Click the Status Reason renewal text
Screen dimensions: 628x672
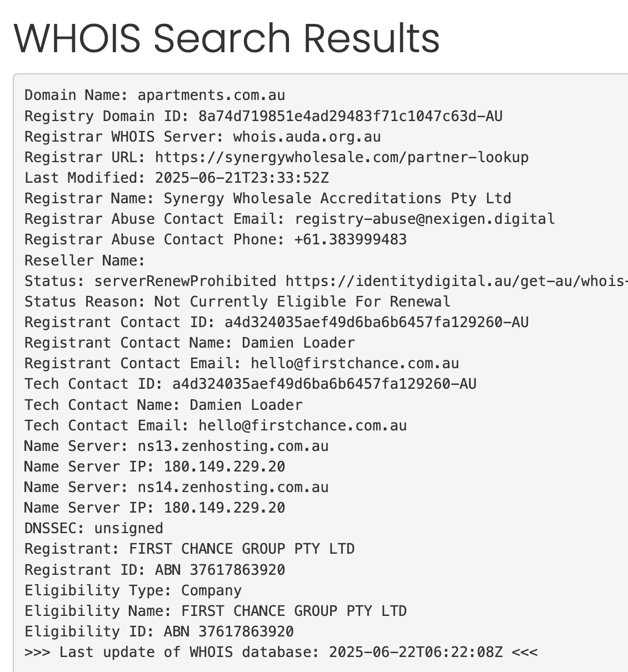pos(302,302)
